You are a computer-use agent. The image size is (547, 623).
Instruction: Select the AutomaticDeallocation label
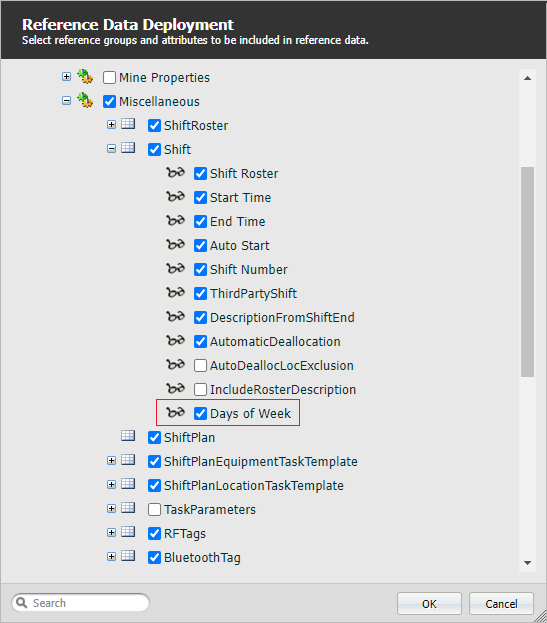tap(275, 342)
